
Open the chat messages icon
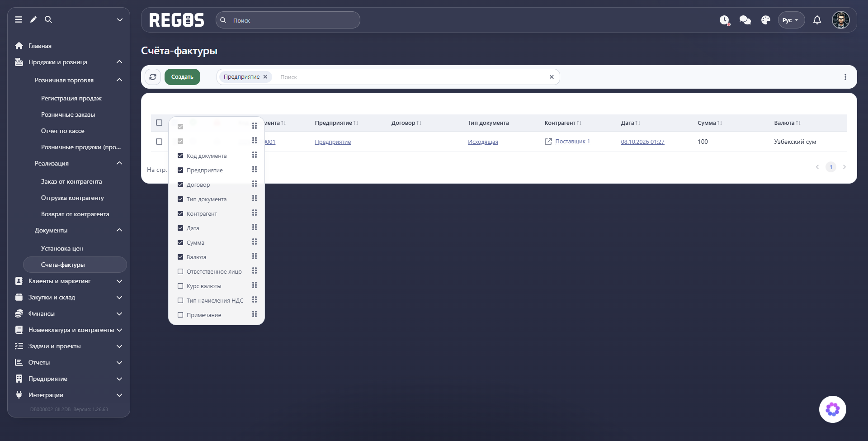(745, 20)
